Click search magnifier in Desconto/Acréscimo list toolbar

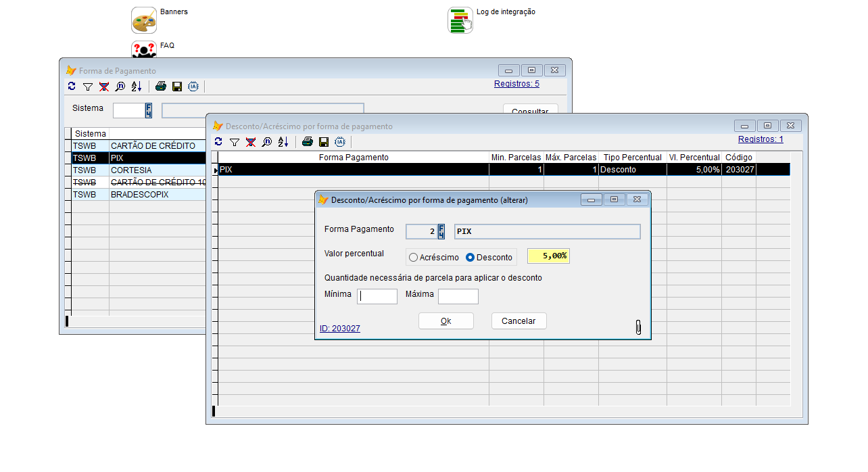(x=266, y=142)
